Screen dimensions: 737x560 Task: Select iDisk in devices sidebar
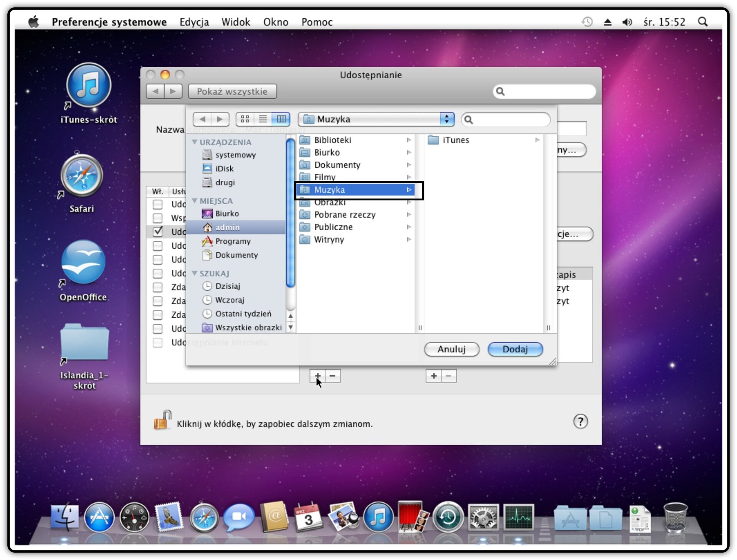[x=224, y=168]
